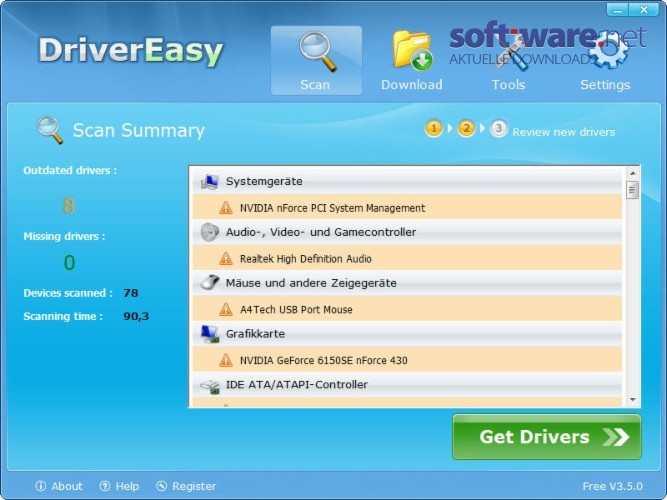The width and height of the screenshot is (667, 500).
Task: Switch to the Download tab
Action: 411,60
